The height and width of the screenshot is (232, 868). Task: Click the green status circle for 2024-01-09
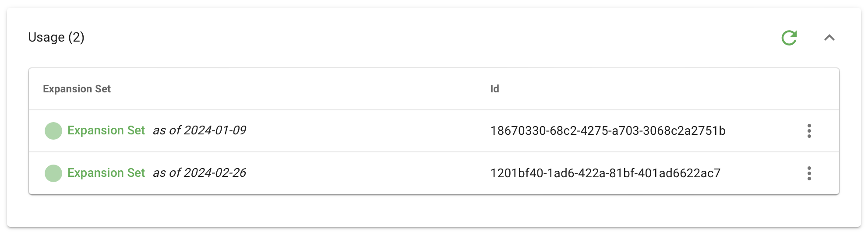click(x=53, y=131)
